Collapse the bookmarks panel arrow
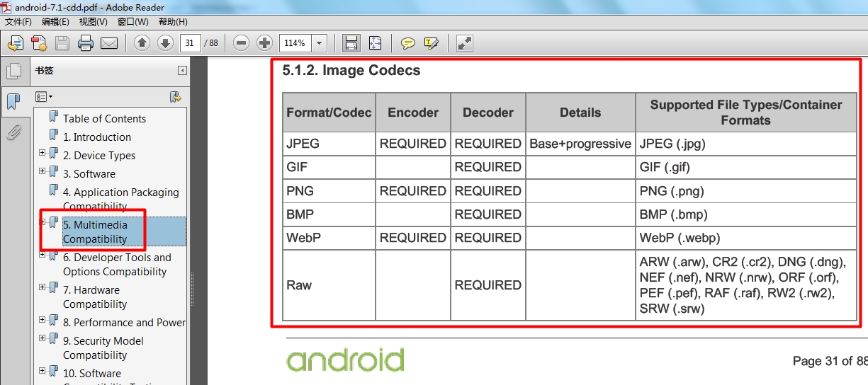Viewport: 868px width, 385px height. (182, 70)
